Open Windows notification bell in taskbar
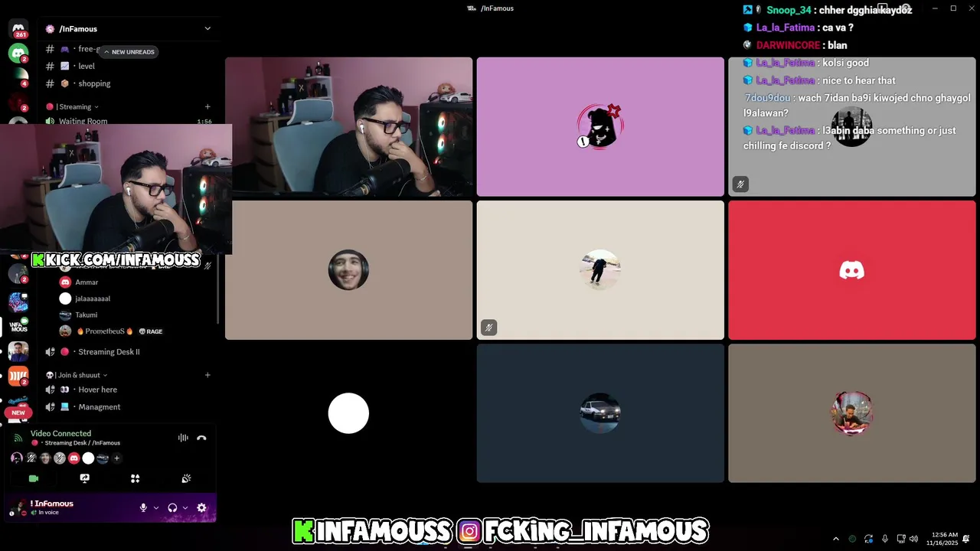Viewport: 980px width, 551px height. point(966,539)
